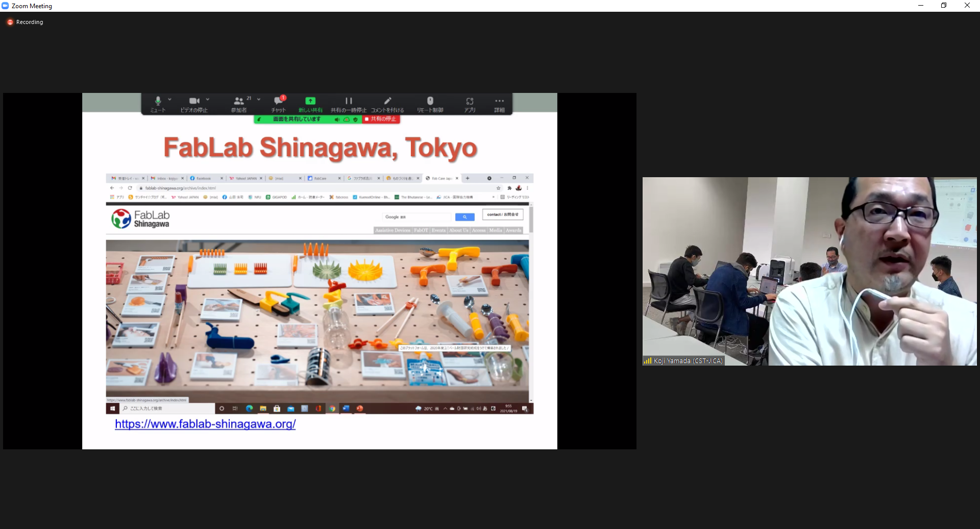980x529 pixels.
Task: Open PowerPoint from the shared taskbar
Action: pyautogui.click(x=359, y=408)
